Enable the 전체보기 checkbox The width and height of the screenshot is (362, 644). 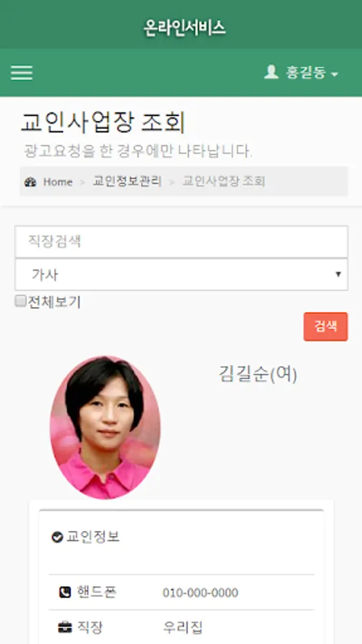click(21, 301)
